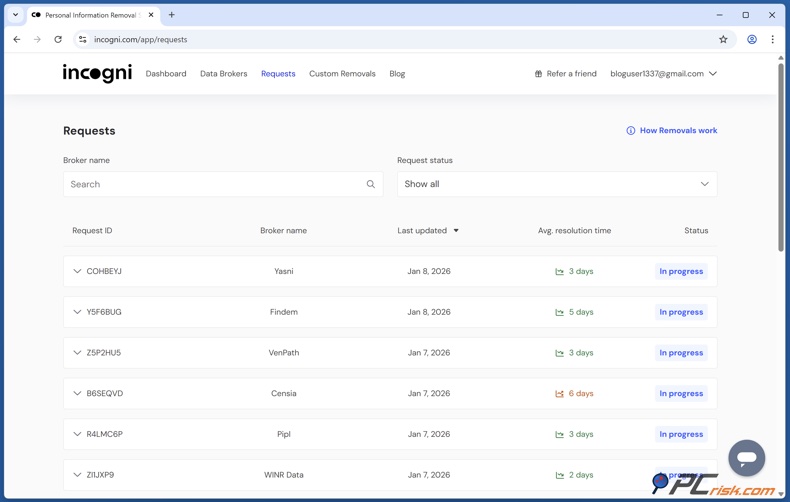This screenshot has width=790, height=502.
Task: Click the In progress badge for Yasni
Action: coord(681,271)
